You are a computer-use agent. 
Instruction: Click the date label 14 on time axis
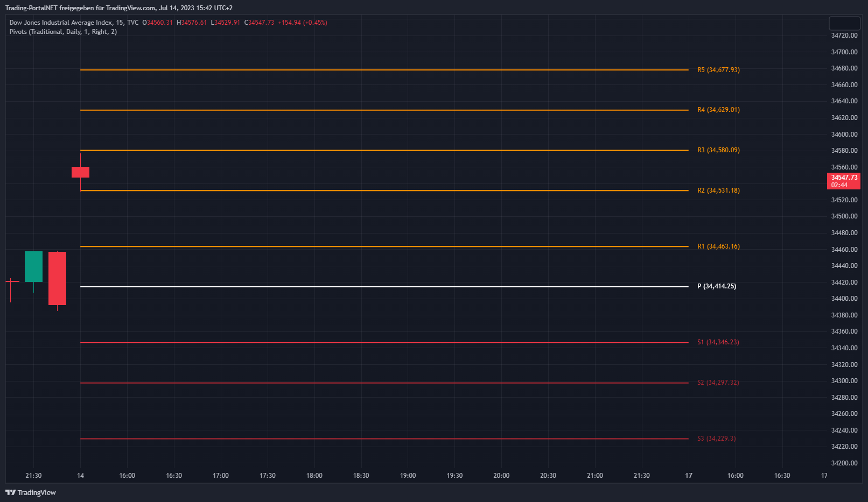(x=80, y=476)
